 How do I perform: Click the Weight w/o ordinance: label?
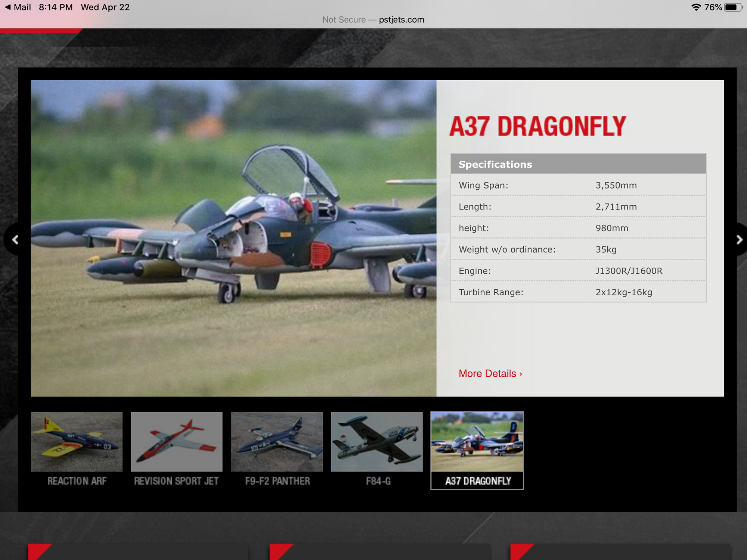click(x=507, y=249)
